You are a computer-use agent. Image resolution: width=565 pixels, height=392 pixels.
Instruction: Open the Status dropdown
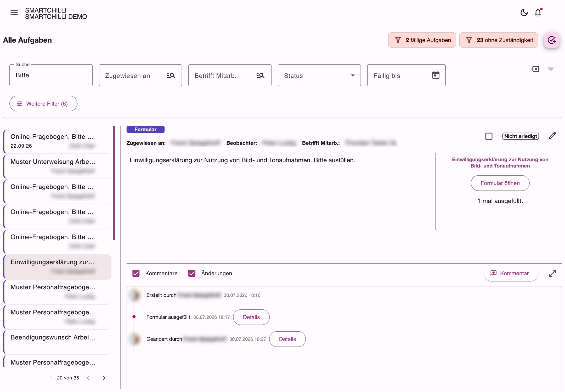319,75
